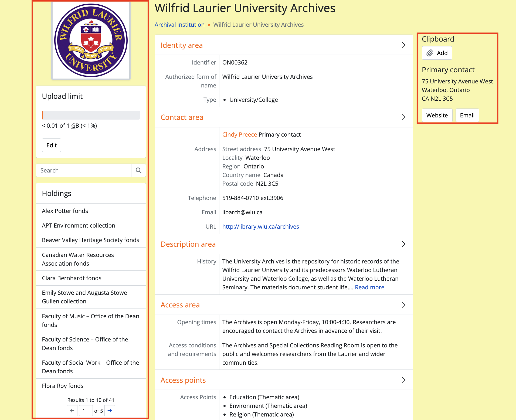This screenshot has height=420, width=516.
Task: Open Clara Bernhardt fonds holding
Action: (x=72, y=278)
